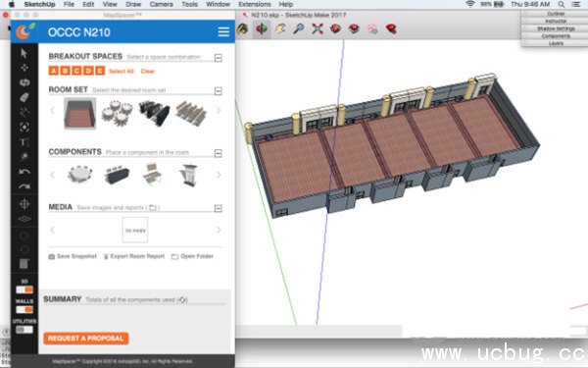The image size is (588, 368).
Task: Open the Draw menu
Action: 133,4
